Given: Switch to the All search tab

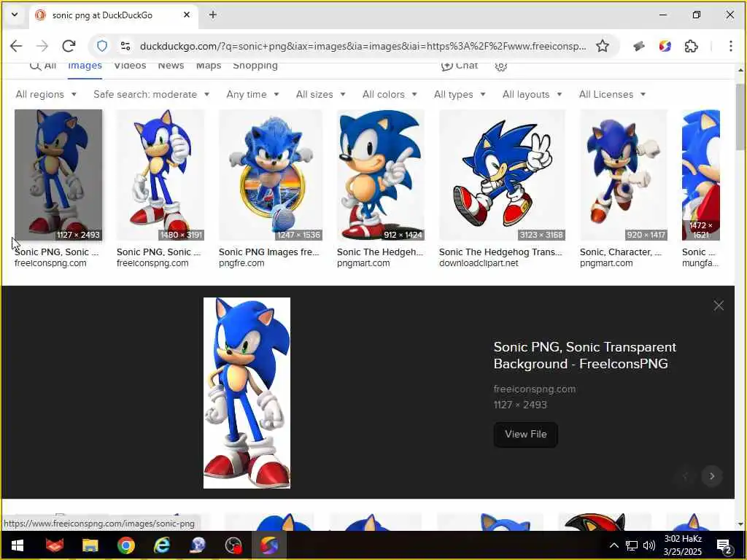Looking at the screenshot, I should (x=43, y=66).
